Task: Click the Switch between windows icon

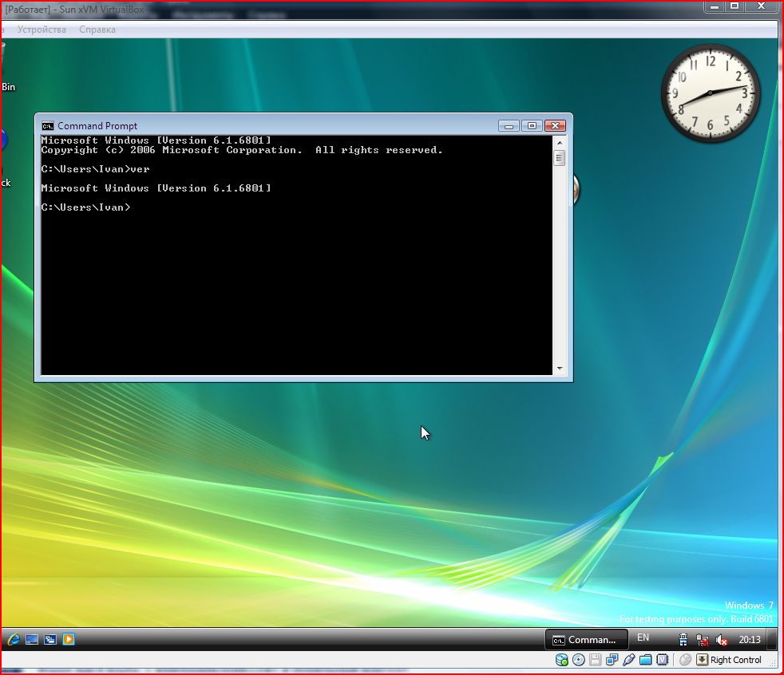Action: click(50, 640)
